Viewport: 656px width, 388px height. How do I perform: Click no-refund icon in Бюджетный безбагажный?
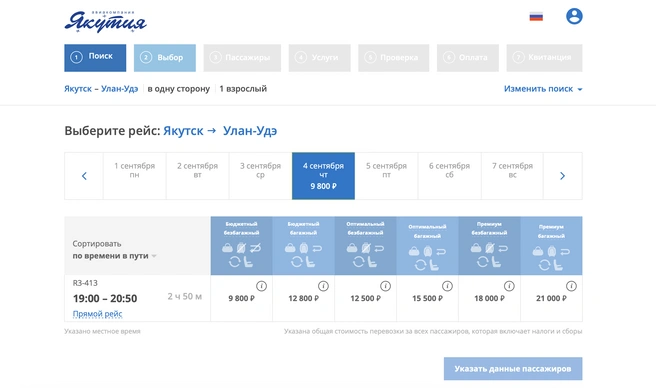point(255,248)
